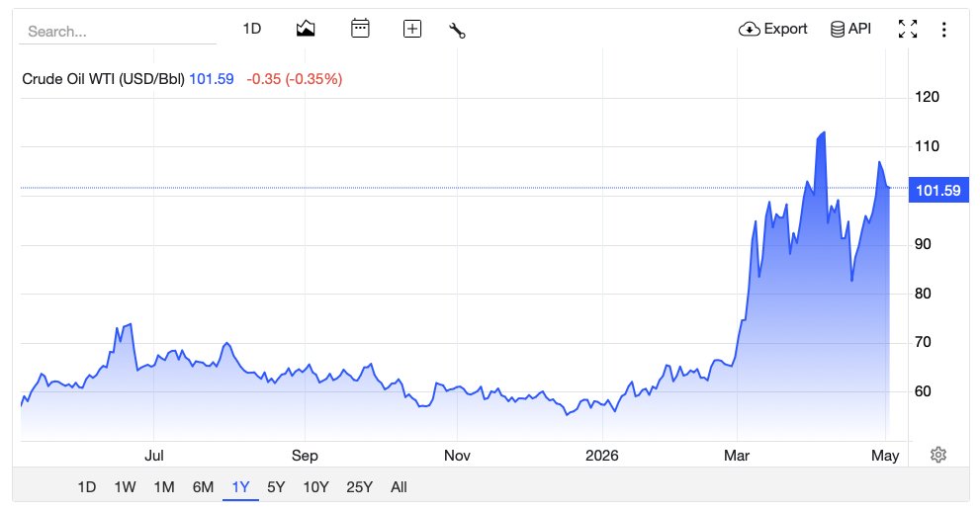Click the 101.59 blue price tag on axis
This screenshot has height=511, width=980.
[x=938, y=191]
